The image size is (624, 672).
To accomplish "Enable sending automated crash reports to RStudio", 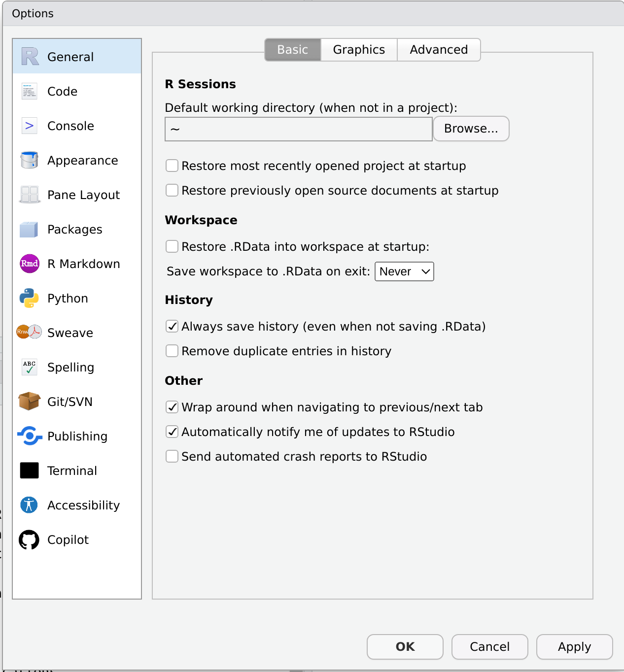I will click(172, 456).
